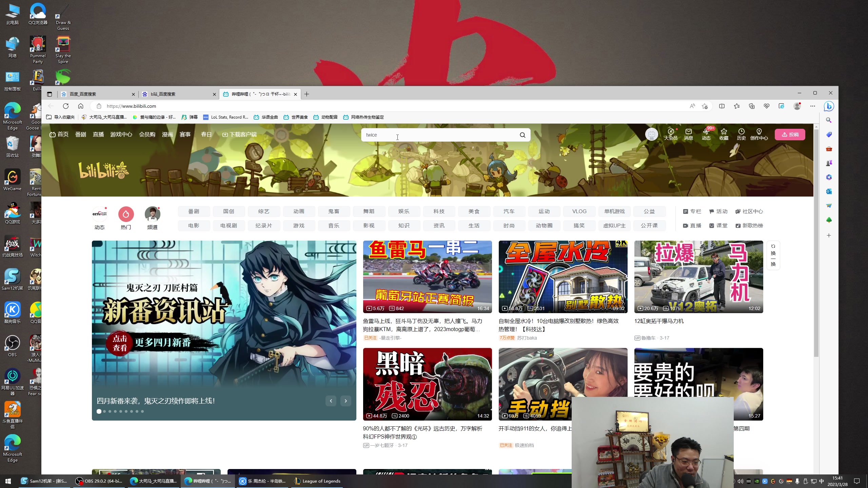The height and width of the screenshot is (488, 868).
Task: Open 收藏 favorites star icon
Action: click(x=724, y=134)
